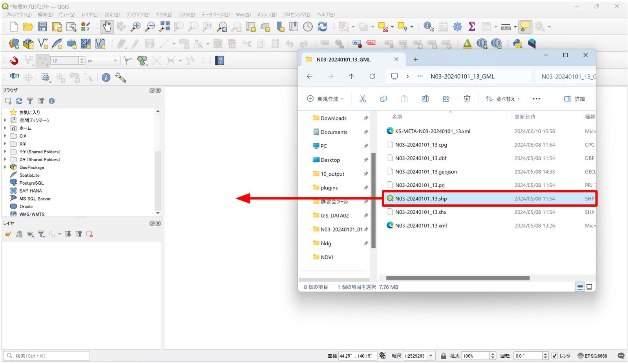Image resolution: width=628 pixels, height=364 pixels.
Task: Click the Zoom Out magnifier tool
Action: [150, 27]
